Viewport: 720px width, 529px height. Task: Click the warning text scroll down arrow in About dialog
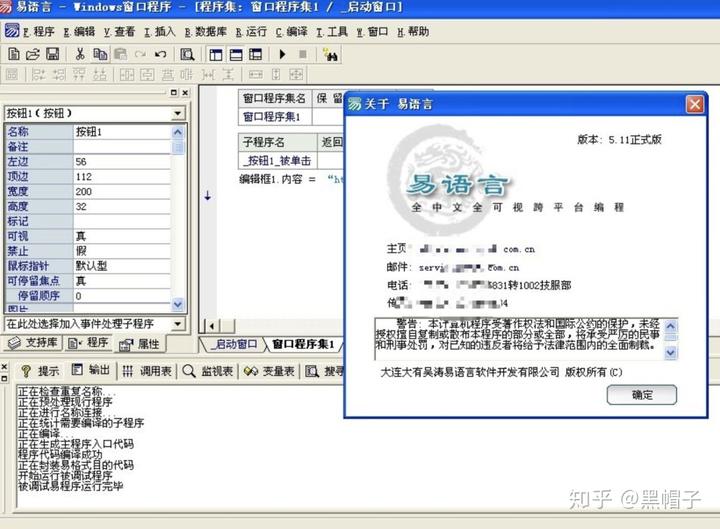point(671,352)
